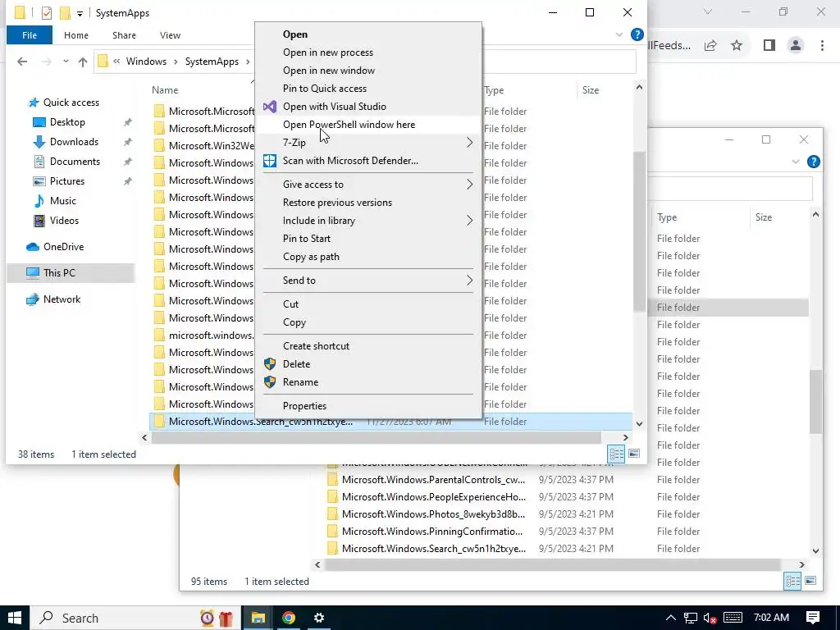Switch to the Home ribbon tab
Image resolution: width=840 pixels, height=630 pixels.
point(76,35)
